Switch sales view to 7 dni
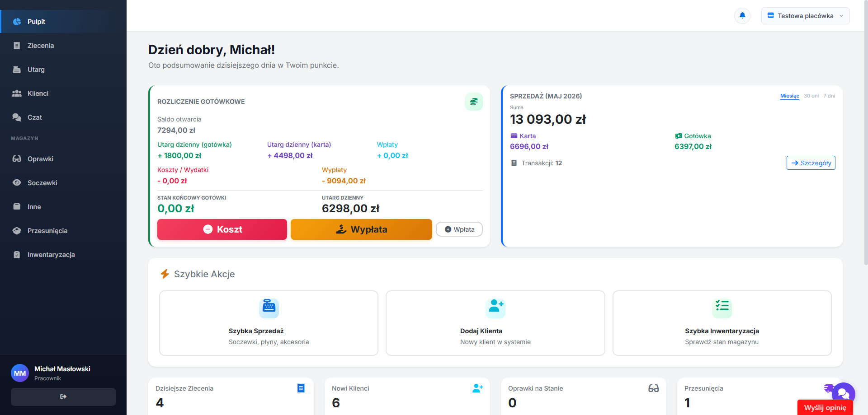Image resolution: width=868 pixels, height=415 pixels. pos(829,96)
